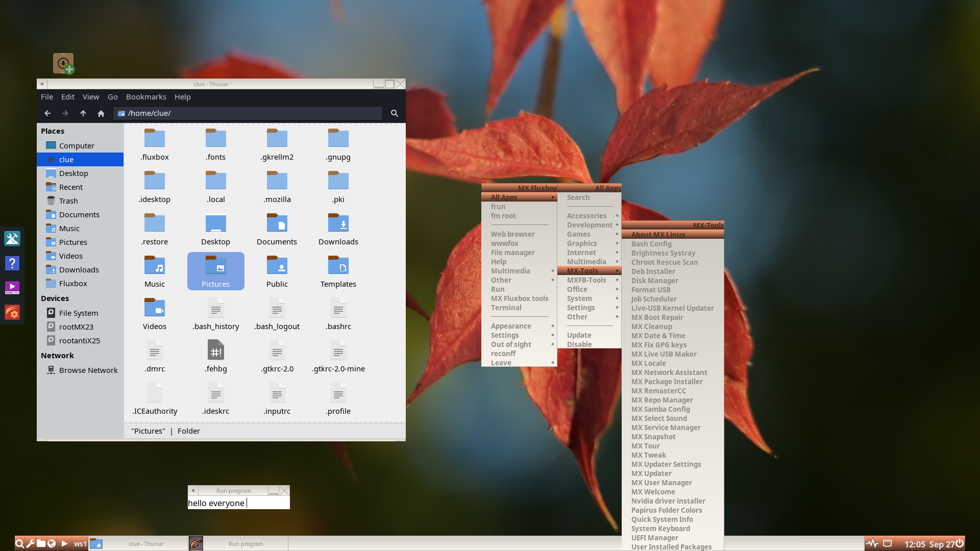Click the power icon in the taskbar
Screen dimensions: 980x551
960,543
